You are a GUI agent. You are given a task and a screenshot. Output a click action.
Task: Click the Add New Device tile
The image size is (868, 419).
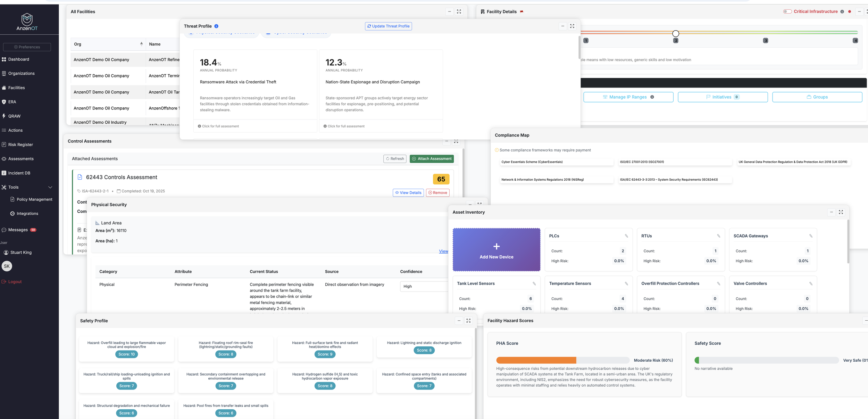pos(496,250)
